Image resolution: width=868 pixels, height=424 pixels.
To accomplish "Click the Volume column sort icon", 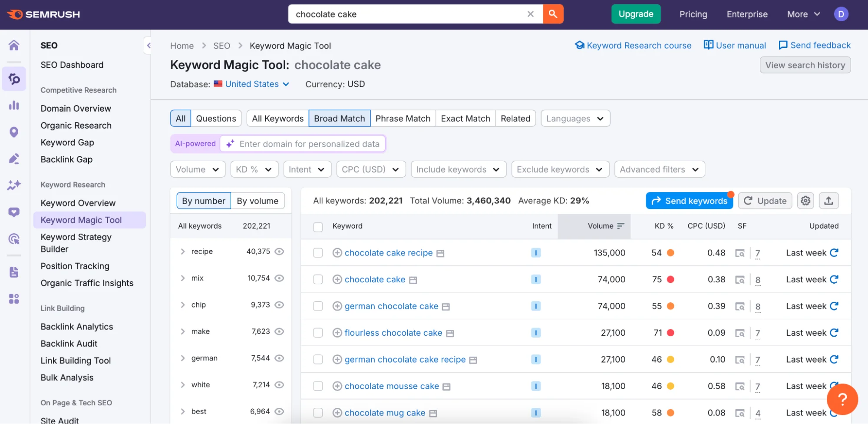I will coord(620,226).
